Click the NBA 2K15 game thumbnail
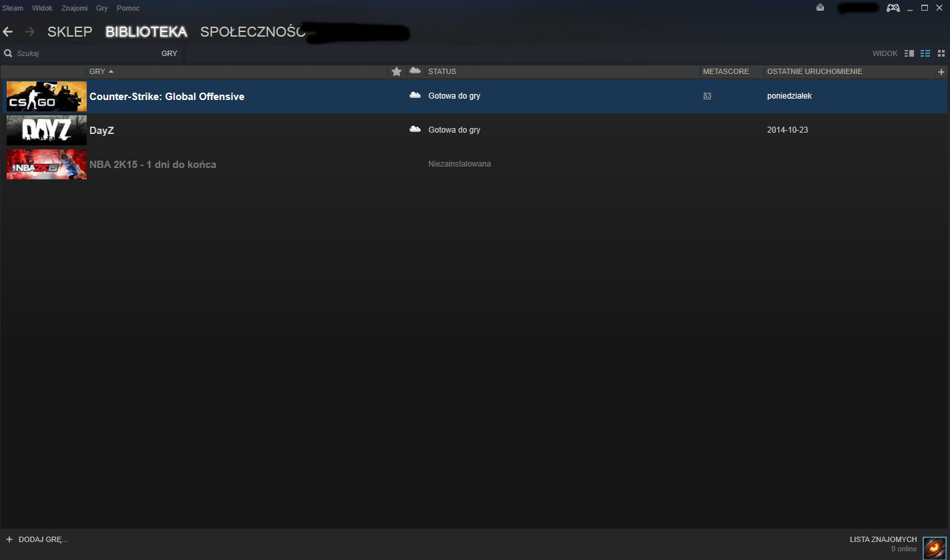 tap(47, 164)
